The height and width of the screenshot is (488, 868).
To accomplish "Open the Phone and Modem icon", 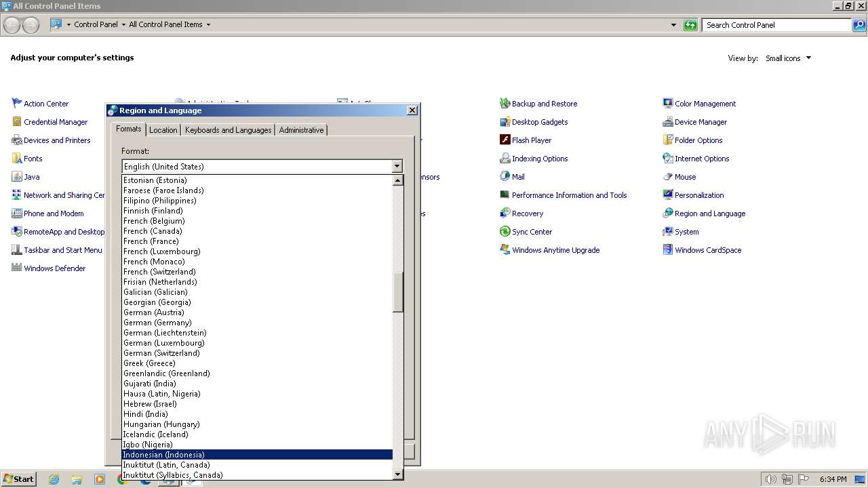I will 17,213.
